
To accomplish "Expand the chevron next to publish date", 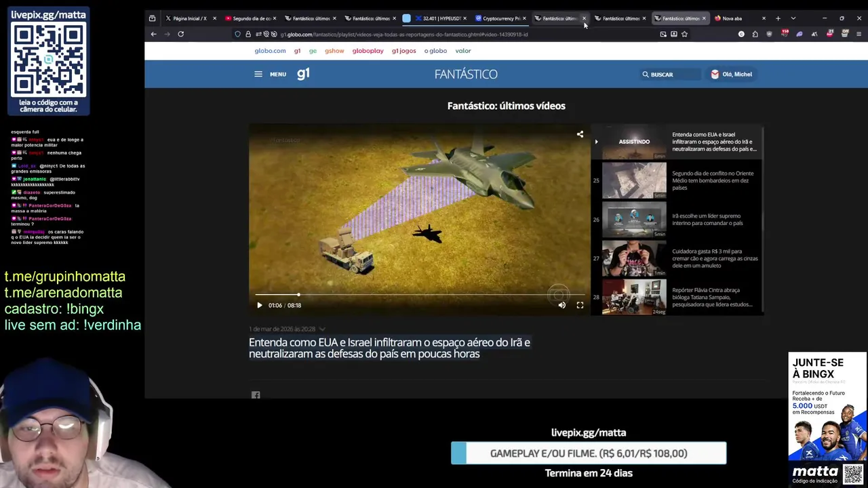I will pos(322,329).
